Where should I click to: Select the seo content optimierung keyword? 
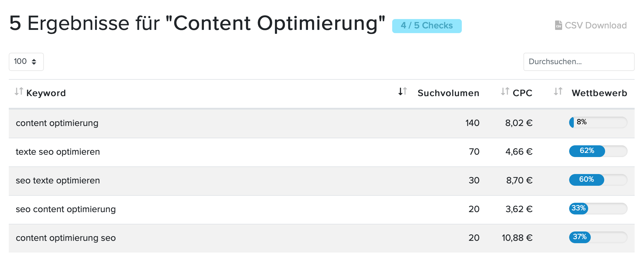(66, 209)
